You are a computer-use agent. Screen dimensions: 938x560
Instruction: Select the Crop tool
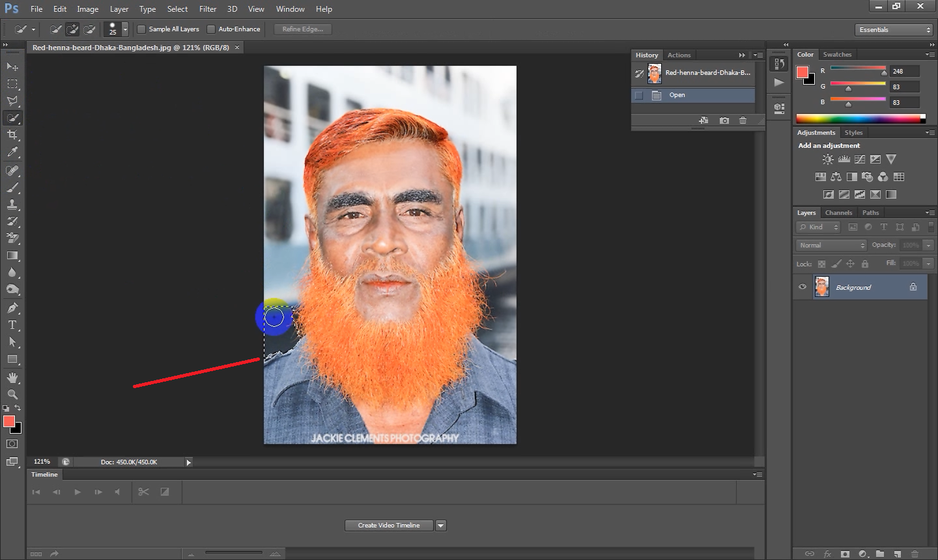click(x=12, y=135)
